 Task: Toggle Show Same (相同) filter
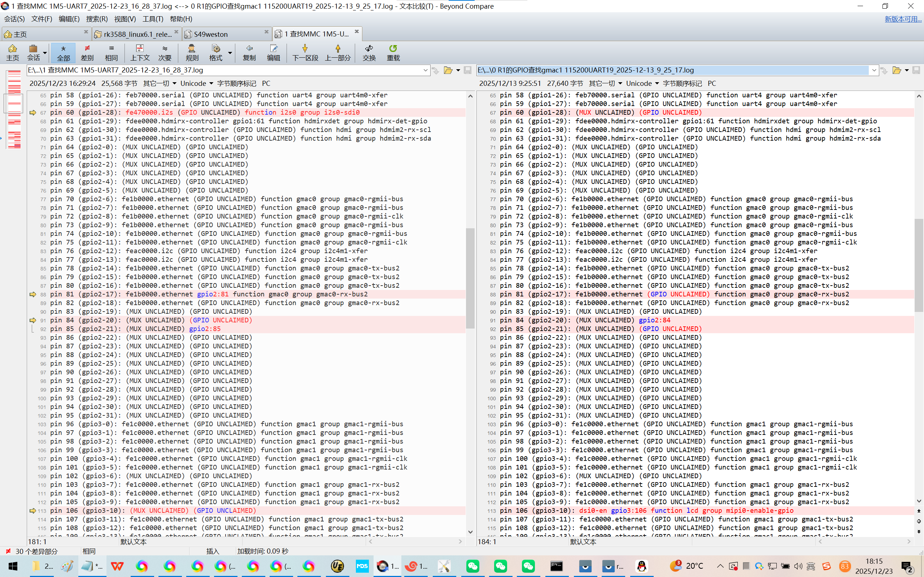pos(111,52)
